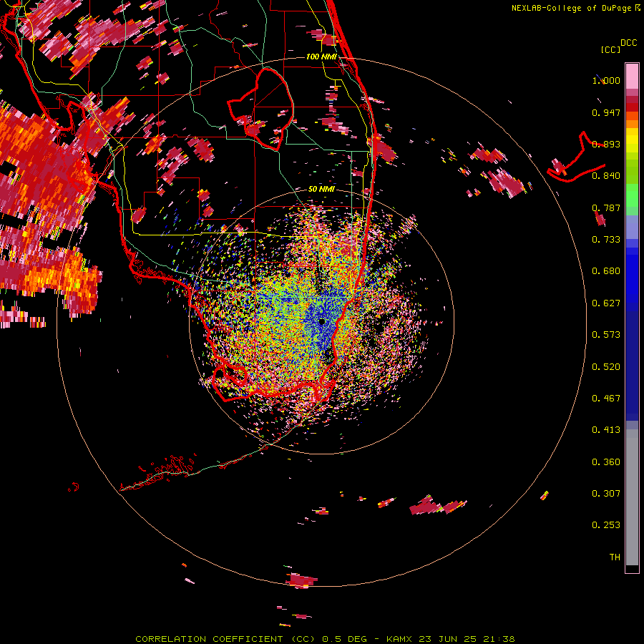Click the 100 NMI range ring label
This screenshot has width=644, height=644.
coord(321,57)
